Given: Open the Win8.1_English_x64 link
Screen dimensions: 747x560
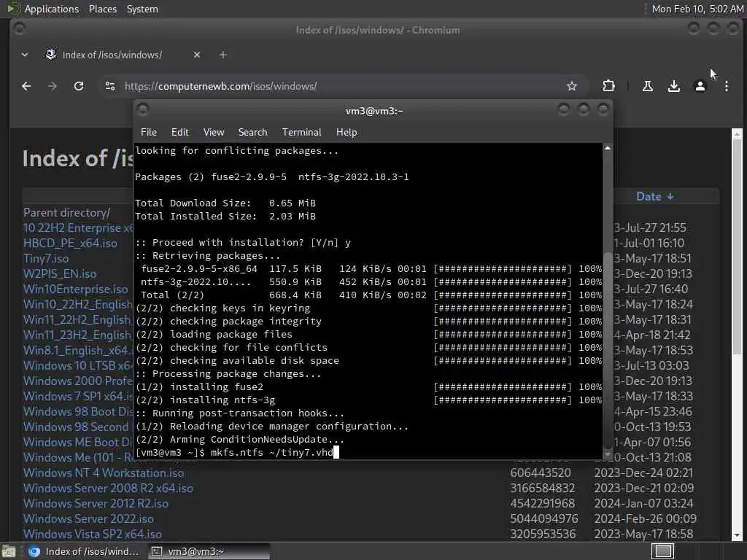Looking at the screenshot, I should tap(78, 351).
